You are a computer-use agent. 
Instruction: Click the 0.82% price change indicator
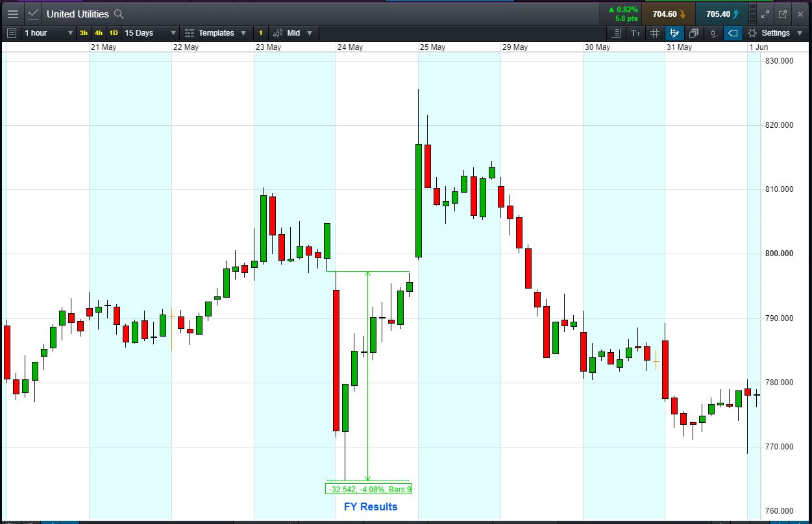point(623,10)
